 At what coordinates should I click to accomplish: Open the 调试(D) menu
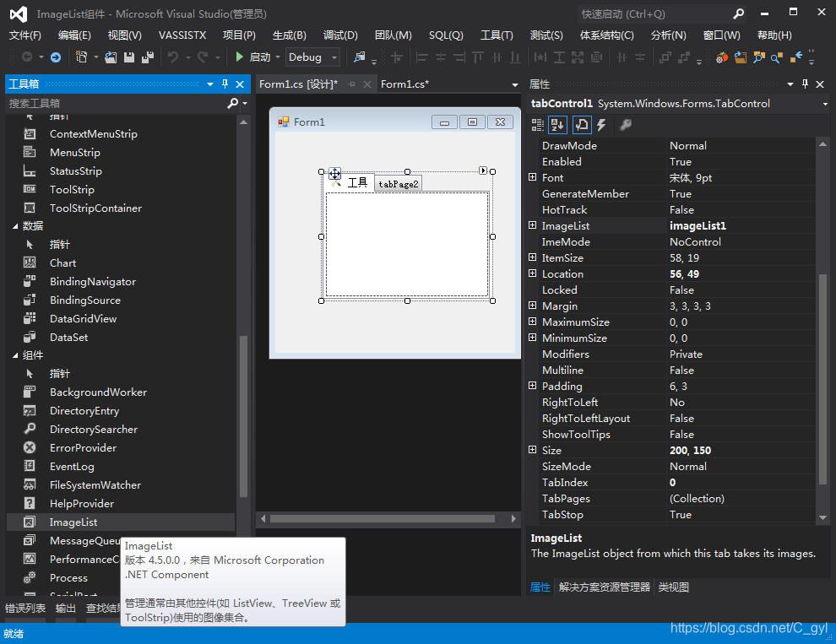pos(340,35)
